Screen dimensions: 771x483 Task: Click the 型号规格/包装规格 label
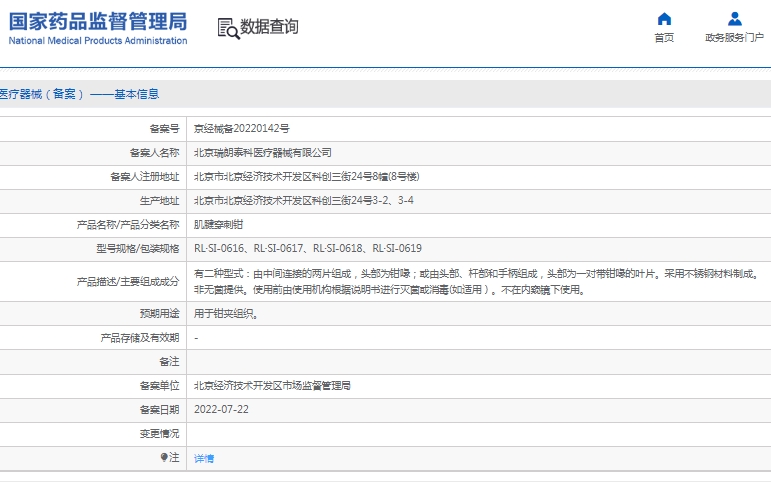pyautogui.click(x=138, y=248)
